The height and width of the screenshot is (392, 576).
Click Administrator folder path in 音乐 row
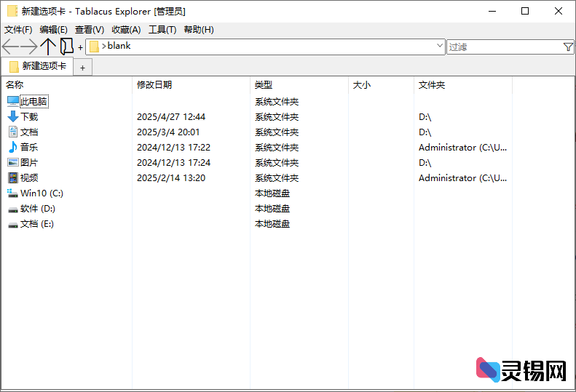pyautogui.click(x=462, y=148)
